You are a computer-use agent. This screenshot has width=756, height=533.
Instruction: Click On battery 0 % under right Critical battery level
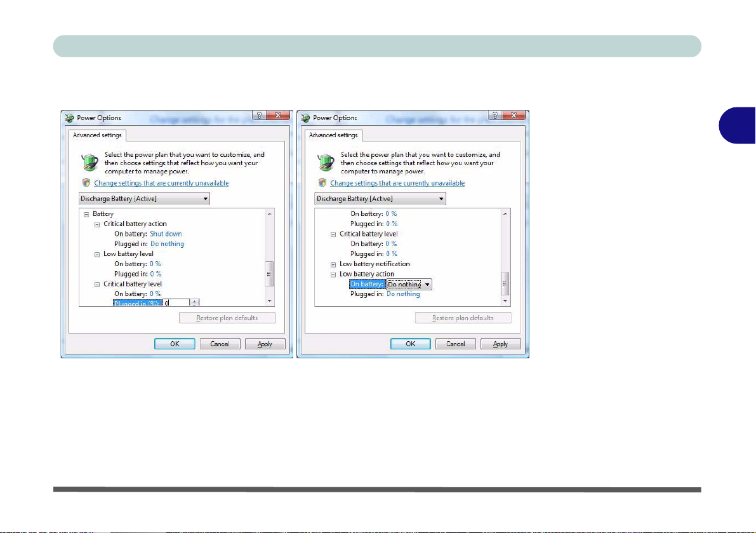coord(391,243)
